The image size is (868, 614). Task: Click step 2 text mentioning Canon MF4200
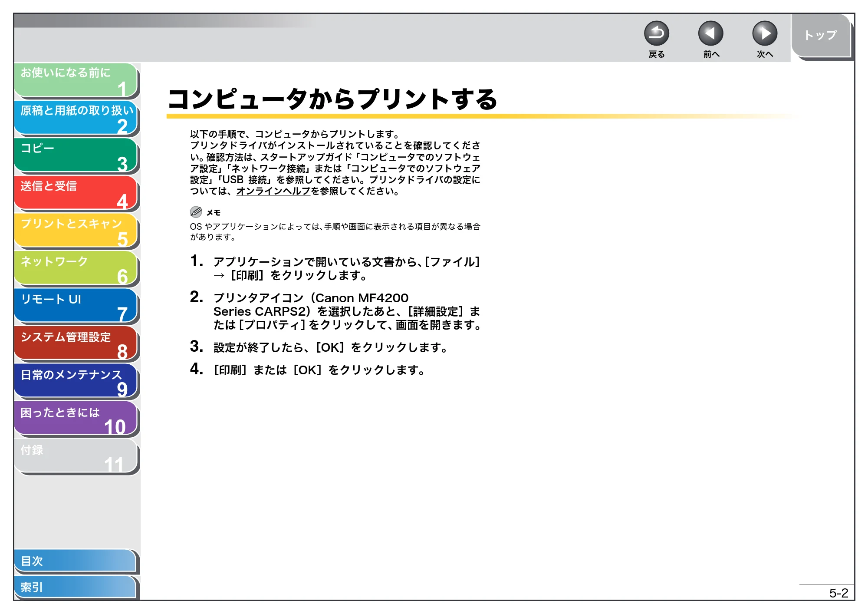point(348,311)
